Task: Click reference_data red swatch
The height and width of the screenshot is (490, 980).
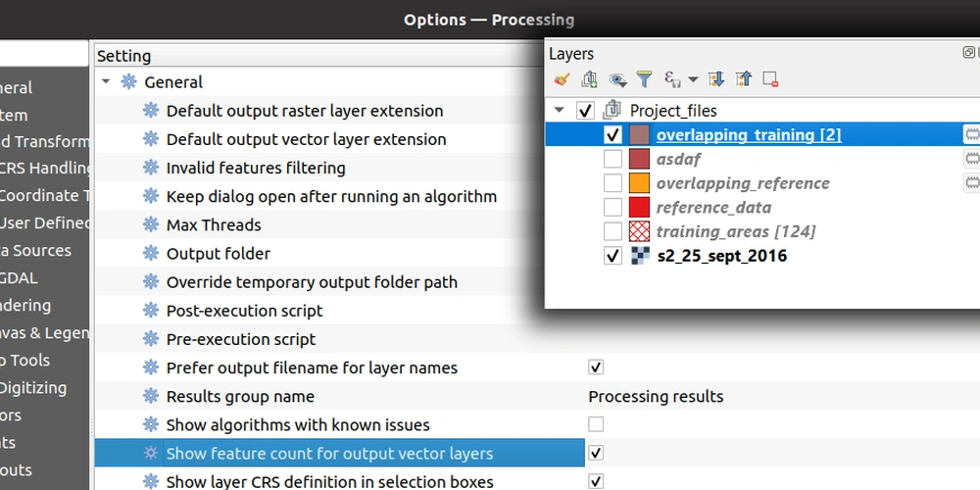Action: (x=639, y=208)
